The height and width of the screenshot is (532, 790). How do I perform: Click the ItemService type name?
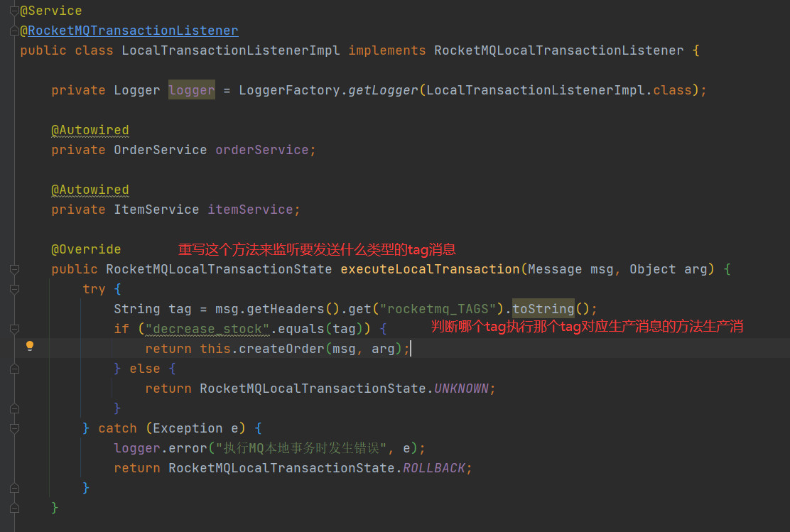(x=156, y=210)
